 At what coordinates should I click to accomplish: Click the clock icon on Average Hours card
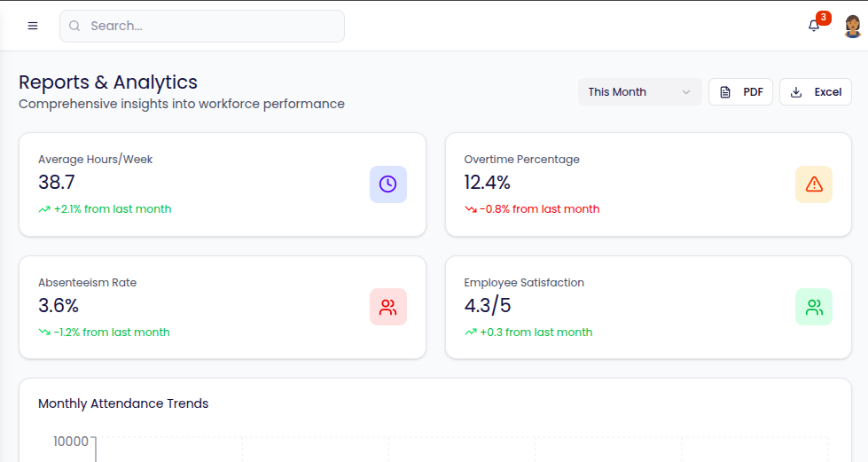pyautogui.click(x=387, y=184)
